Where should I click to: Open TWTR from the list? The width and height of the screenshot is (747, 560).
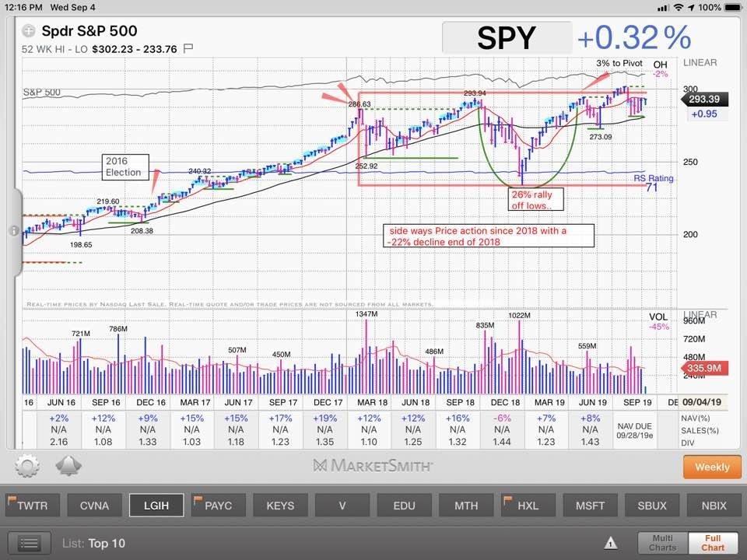coord(33,506)
